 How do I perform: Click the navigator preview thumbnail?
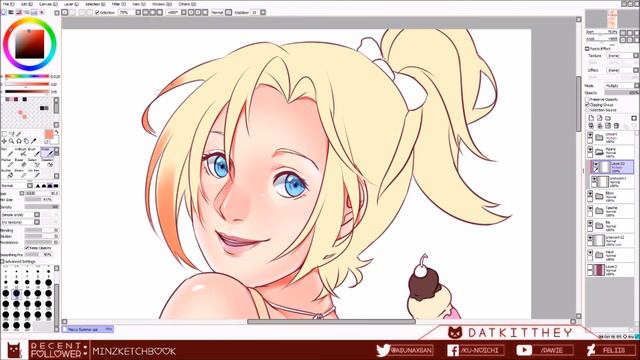point(612,19)
